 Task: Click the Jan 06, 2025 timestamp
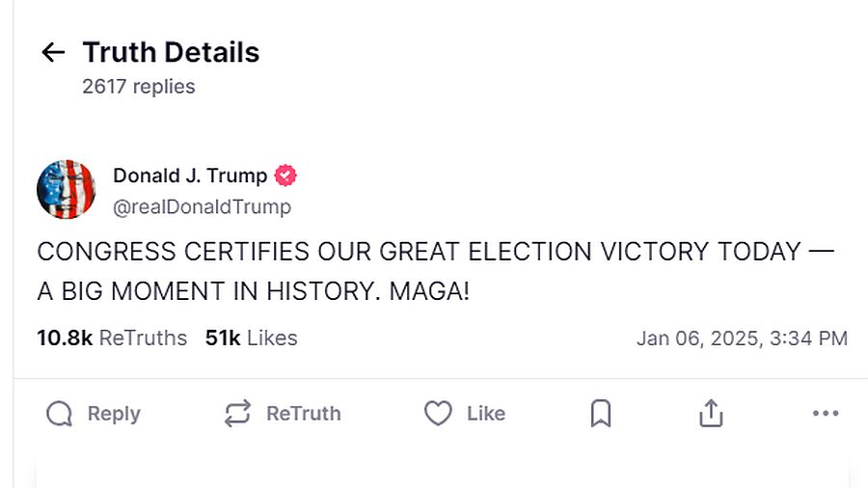(x=742, y=339)
